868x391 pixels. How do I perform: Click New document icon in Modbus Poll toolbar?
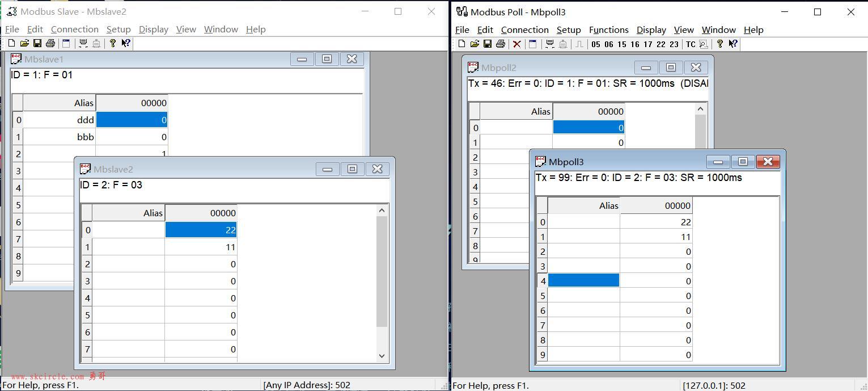click(461, 44)
